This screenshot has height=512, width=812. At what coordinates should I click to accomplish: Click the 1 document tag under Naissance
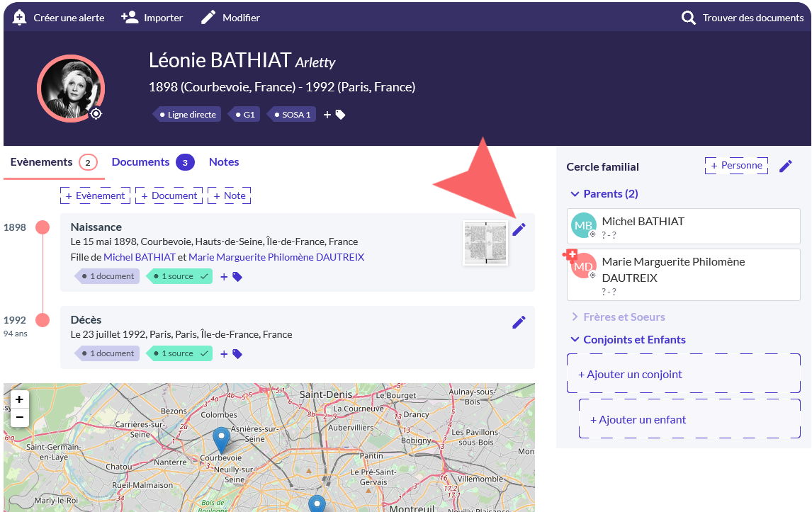coord(107,276)
